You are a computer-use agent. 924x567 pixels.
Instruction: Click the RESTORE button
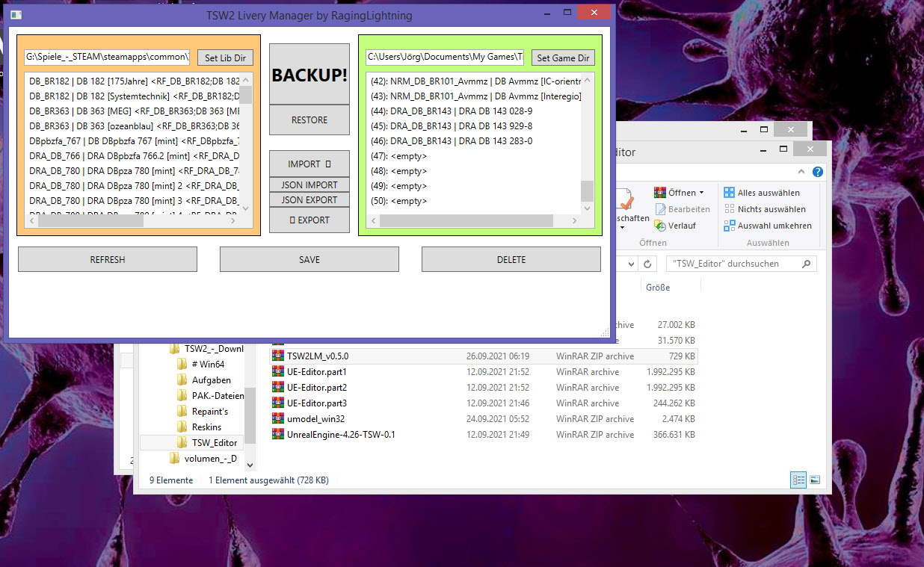[x=309, y=120]
